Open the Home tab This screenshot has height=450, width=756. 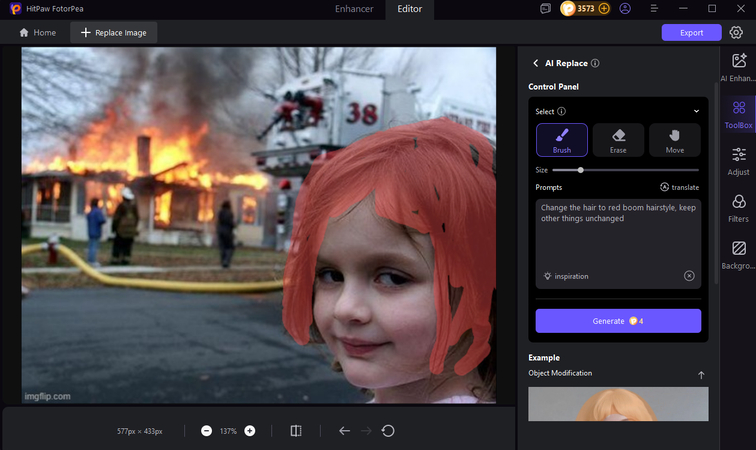[x=38, y=33]
